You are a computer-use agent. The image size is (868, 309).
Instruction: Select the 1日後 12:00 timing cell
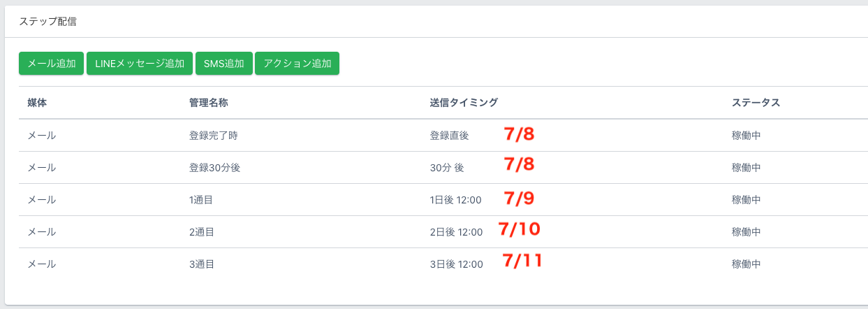[456, 200]
